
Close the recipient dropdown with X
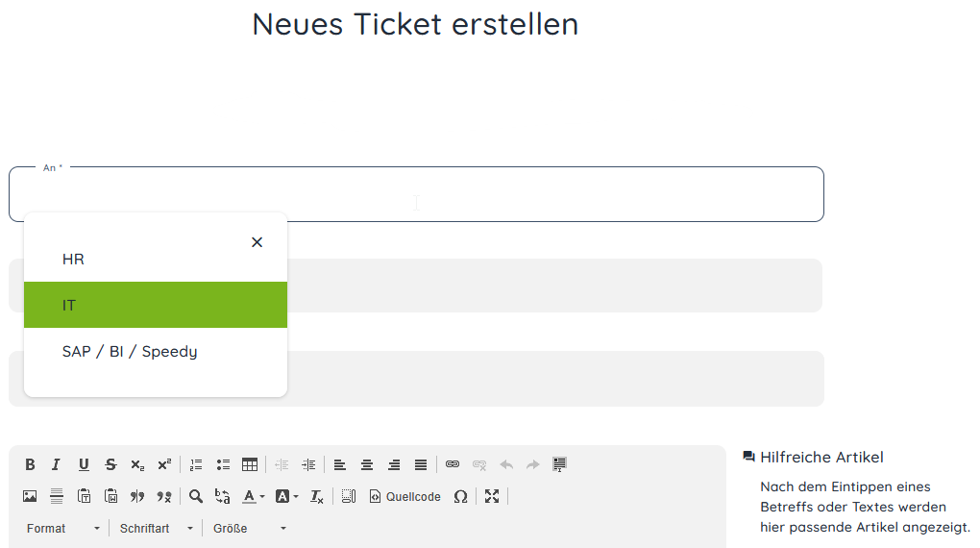[257, 242]
